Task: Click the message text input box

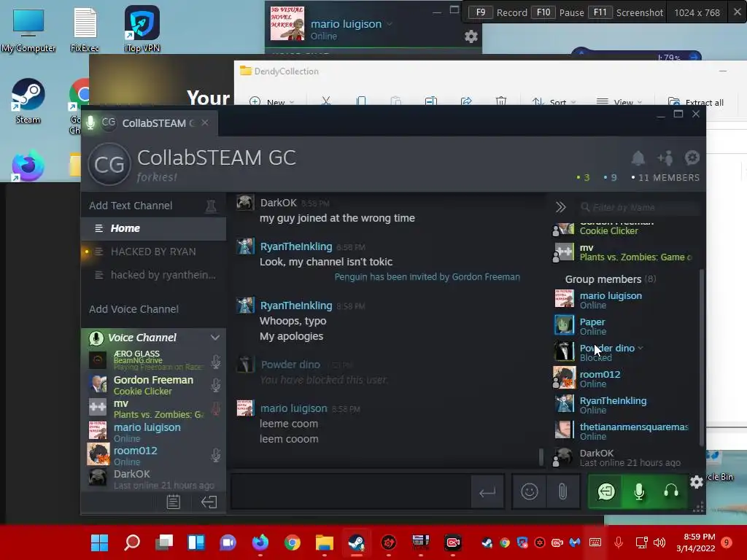Action: coord(351,491)
